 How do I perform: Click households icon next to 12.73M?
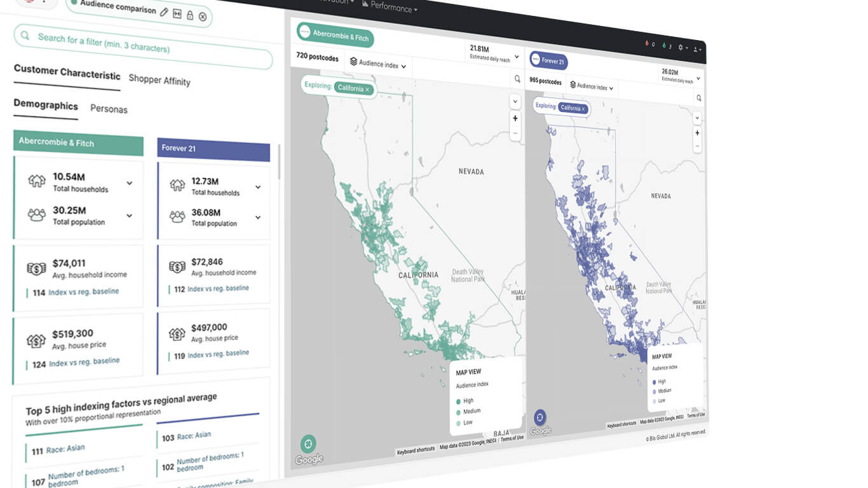[177, 186]
